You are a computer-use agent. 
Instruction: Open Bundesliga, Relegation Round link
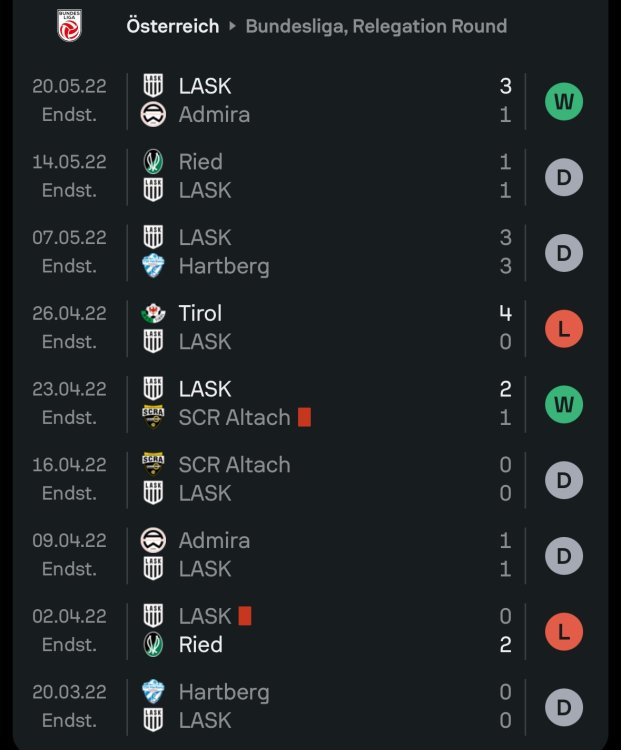tap(376, 26)
